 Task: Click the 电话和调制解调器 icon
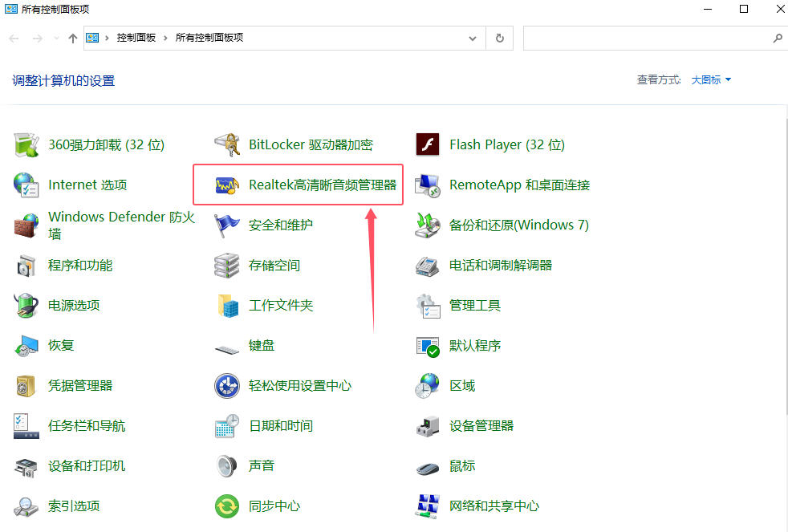(x=428, y=266)
